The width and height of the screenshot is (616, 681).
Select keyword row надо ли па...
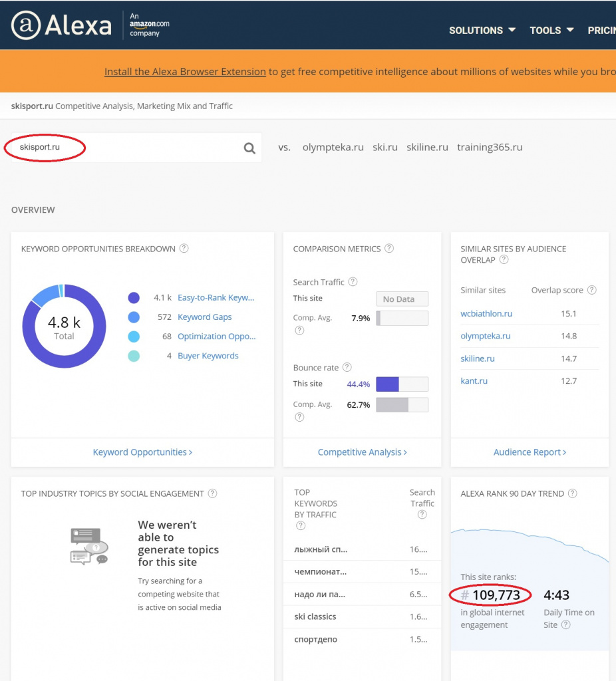tap(362, 594)
